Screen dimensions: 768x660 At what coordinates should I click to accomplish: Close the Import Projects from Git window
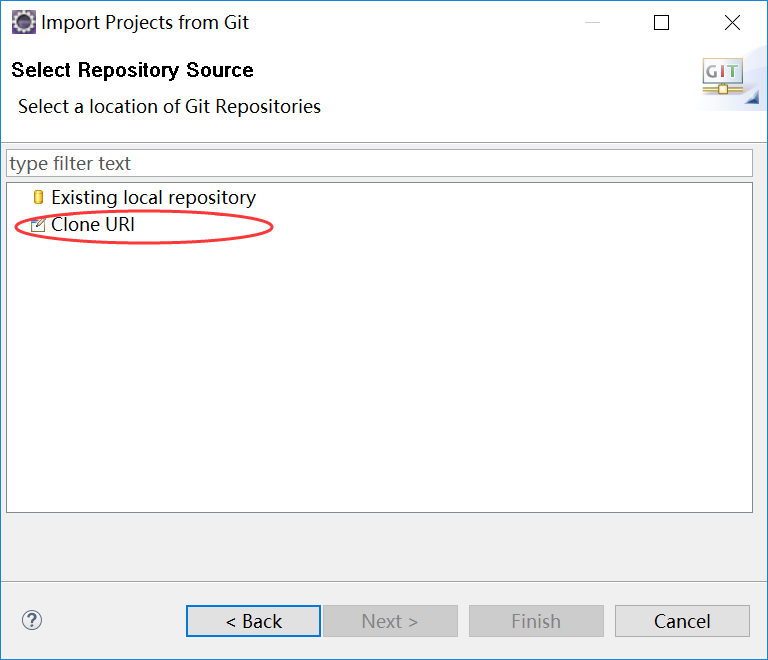click(732, 23)
